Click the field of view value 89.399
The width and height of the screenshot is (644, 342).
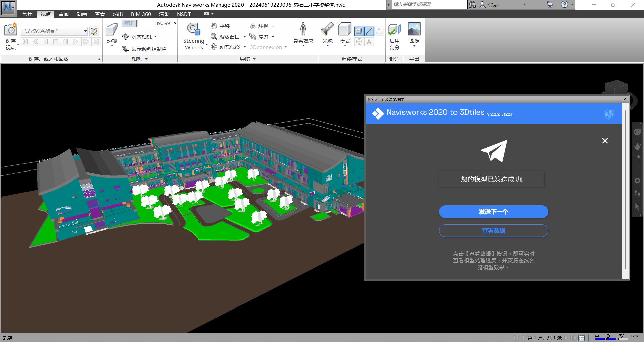(x=163, y=23)
